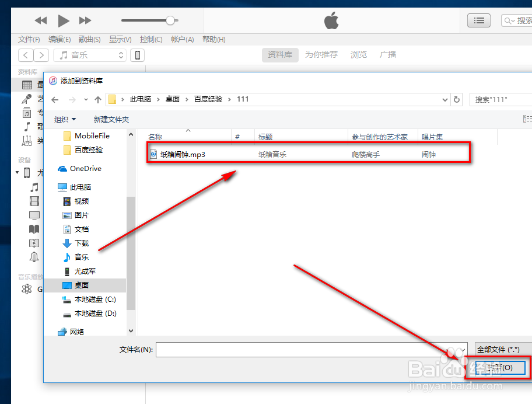The width and height of the screenshot is (532, 404).
Task: Open the 歌曲(S) menu
Action: pyautogui.click(x=90, y=39)
